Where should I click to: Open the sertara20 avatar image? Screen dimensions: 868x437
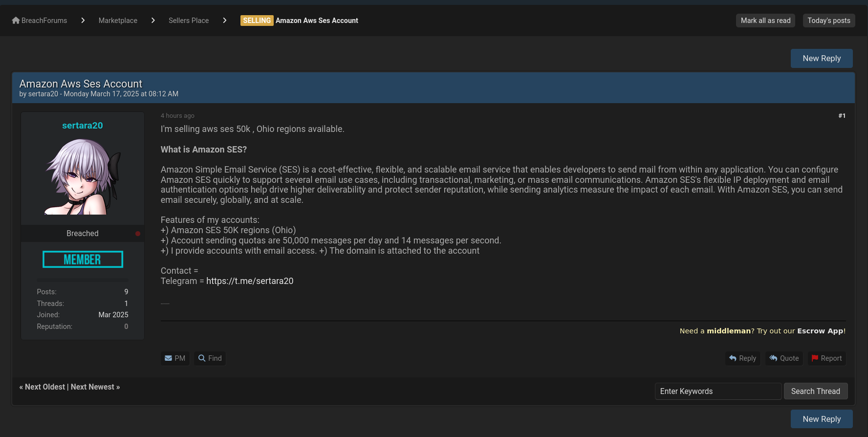click(x=83, y=177)
